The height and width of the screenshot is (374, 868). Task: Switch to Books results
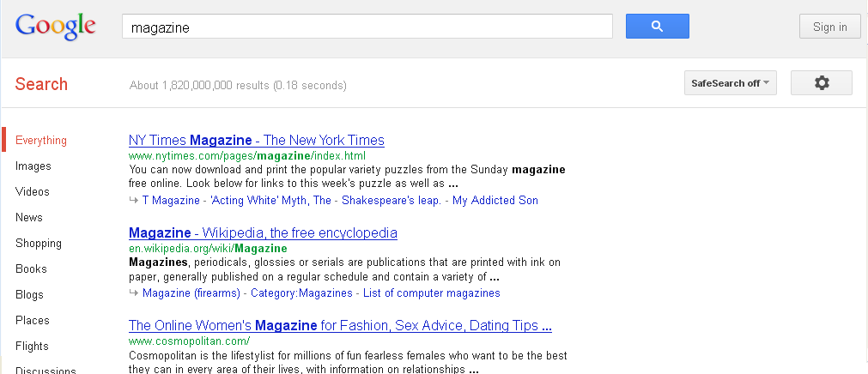tap(31, 268)
